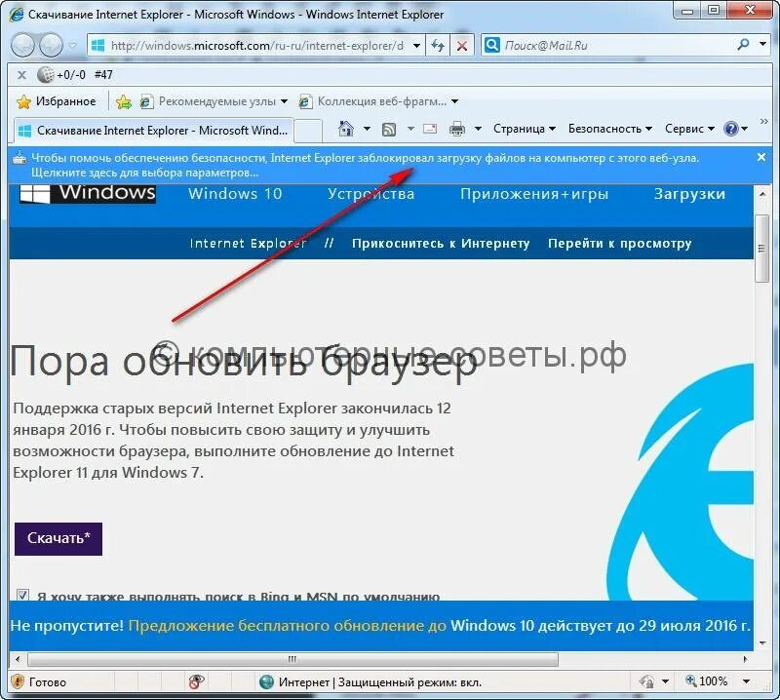This screenshot has width=780, height=700.
Task: Open the search provider options dropdown
Action: pos(763,44)
